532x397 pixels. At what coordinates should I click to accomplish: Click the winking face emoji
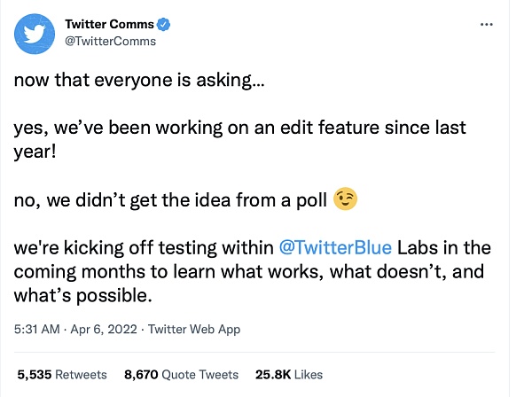tap(344, 200)
